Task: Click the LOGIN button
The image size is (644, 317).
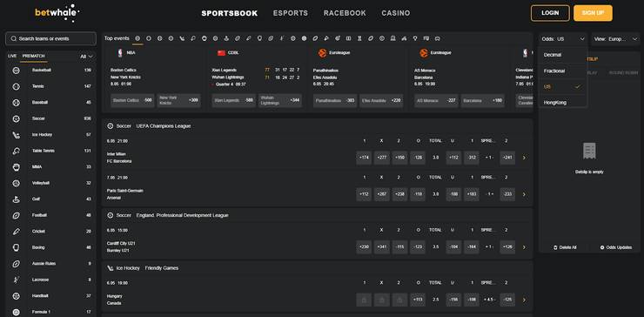Action: [x=550, y=13]
